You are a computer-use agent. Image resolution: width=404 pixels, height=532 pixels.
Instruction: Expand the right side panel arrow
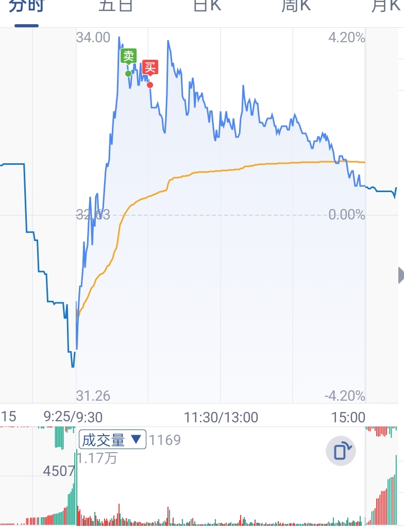[400, 275]
